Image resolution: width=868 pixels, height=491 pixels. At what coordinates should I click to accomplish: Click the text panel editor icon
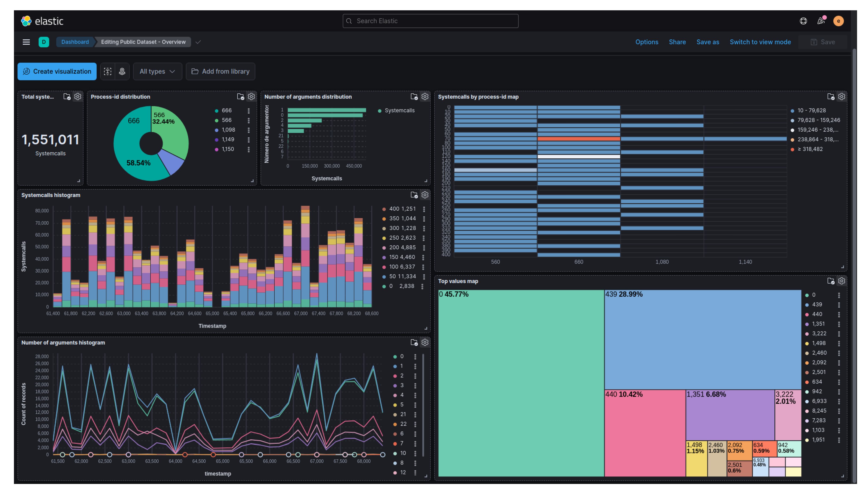tap(107, 72)
